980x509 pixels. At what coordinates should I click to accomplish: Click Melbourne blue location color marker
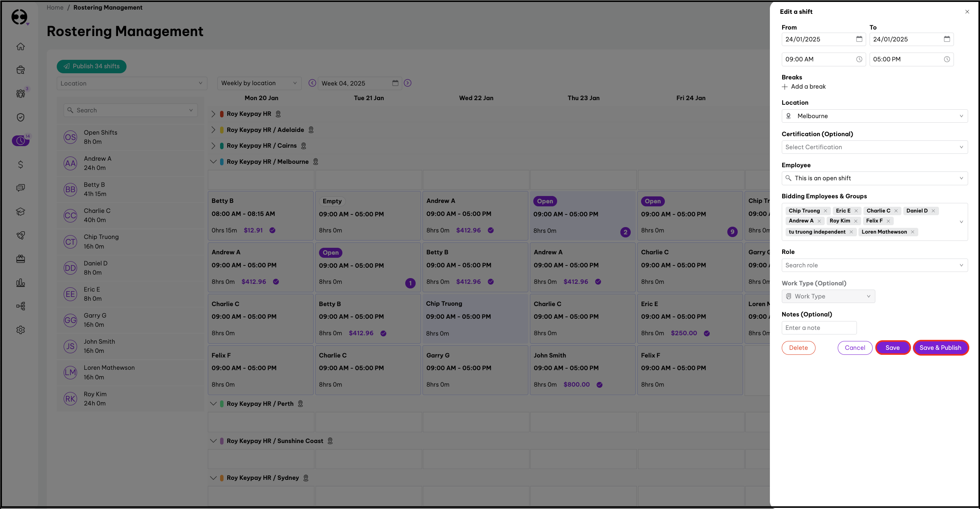click(222, 162)
